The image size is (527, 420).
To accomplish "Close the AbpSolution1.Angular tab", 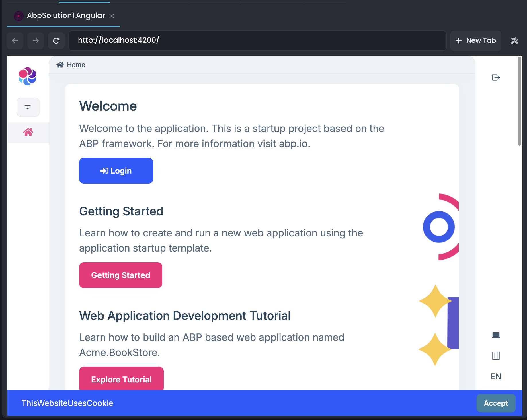I will pyautogui.click(x=112, y=16).
